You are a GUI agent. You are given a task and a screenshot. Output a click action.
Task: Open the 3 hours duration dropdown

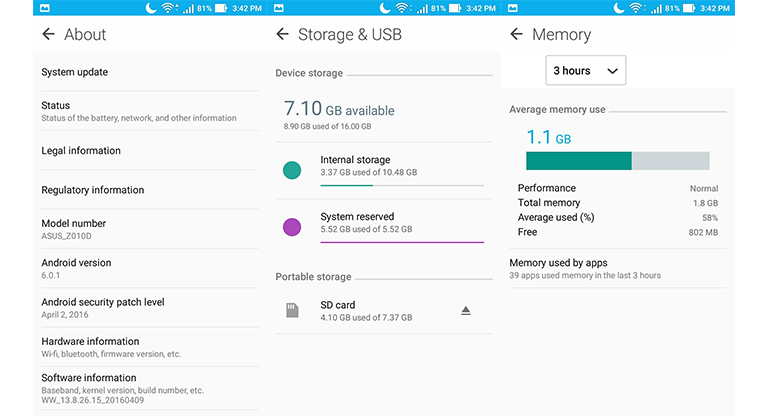click(586, 71)
